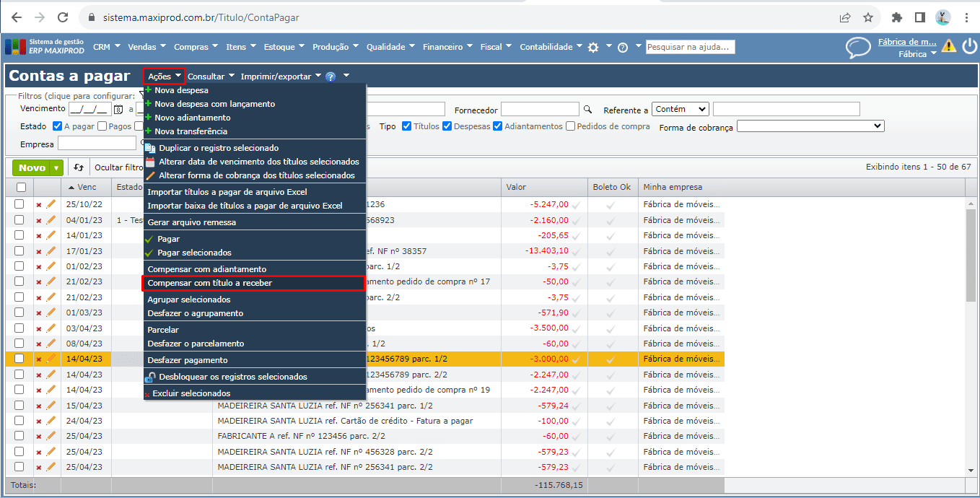Uncheck the A pagar state checkbox
The image size is (980, 498).
tap(58, 126)
